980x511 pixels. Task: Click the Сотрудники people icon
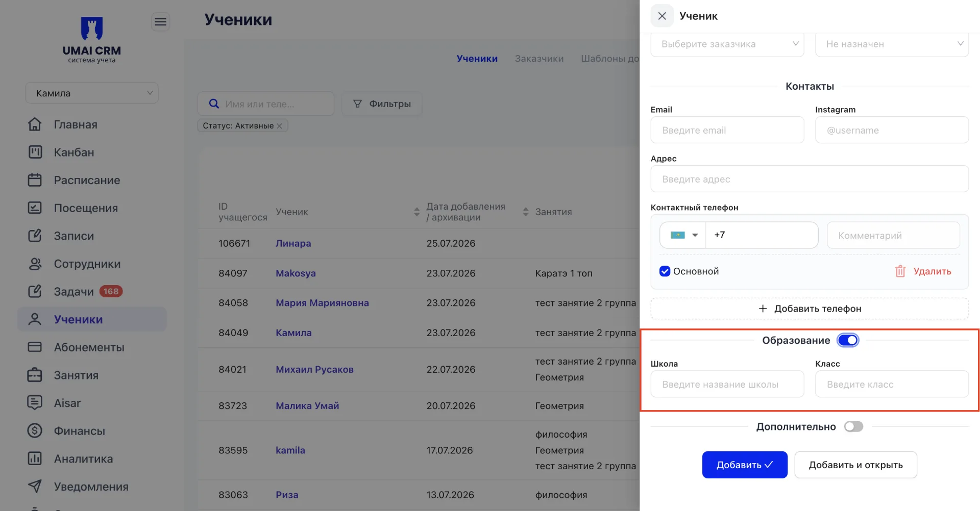point(35,264)
